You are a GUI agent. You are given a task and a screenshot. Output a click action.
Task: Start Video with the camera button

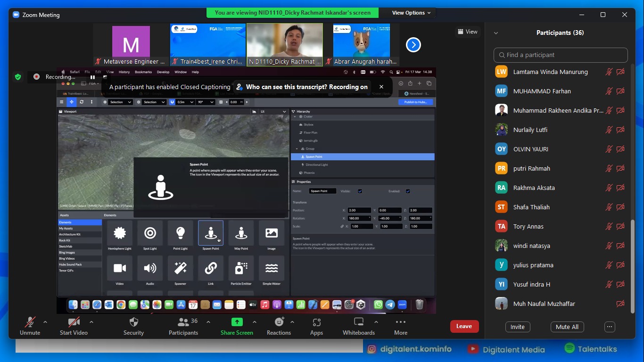[74, 322]
